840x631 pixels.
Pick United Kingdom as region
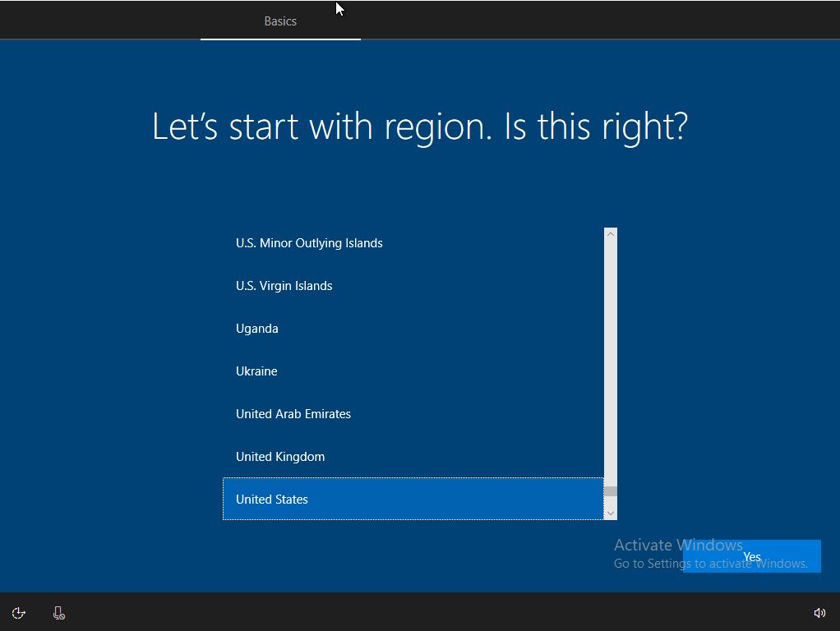point(413,457)
